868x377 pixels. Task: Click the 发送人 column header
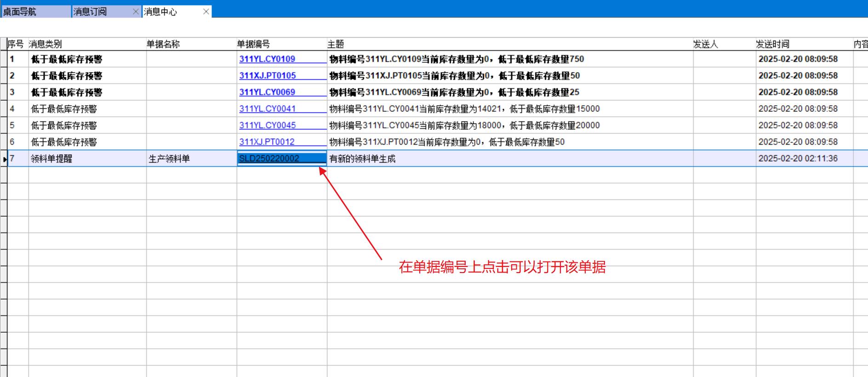706,44
